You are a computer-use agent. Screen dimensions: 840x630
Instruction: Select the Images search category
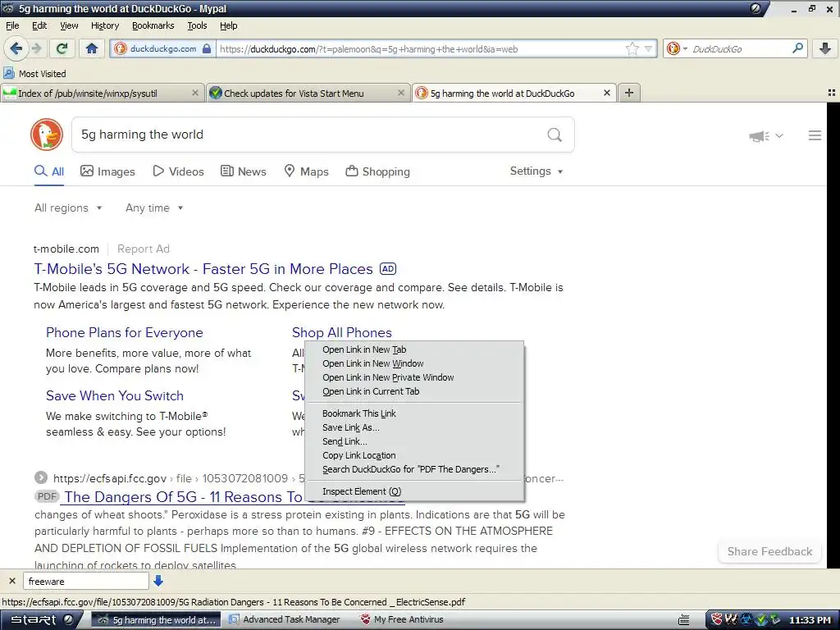coord(107,171)
